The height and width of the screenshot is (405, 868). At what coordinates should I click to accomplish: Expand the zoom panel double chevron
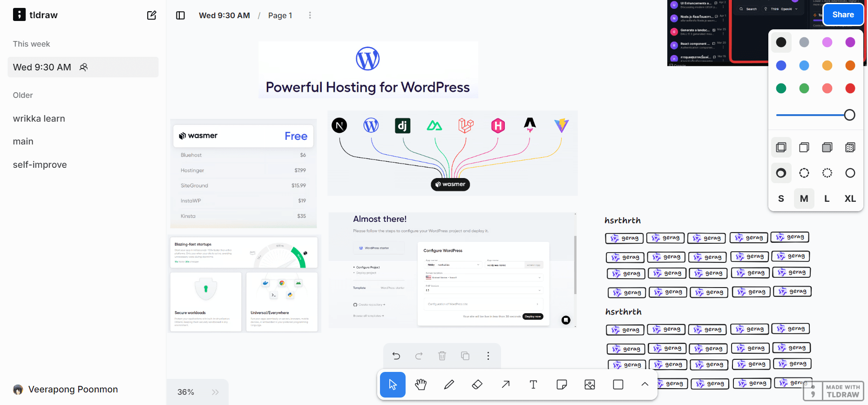click(x=215, y=392)
